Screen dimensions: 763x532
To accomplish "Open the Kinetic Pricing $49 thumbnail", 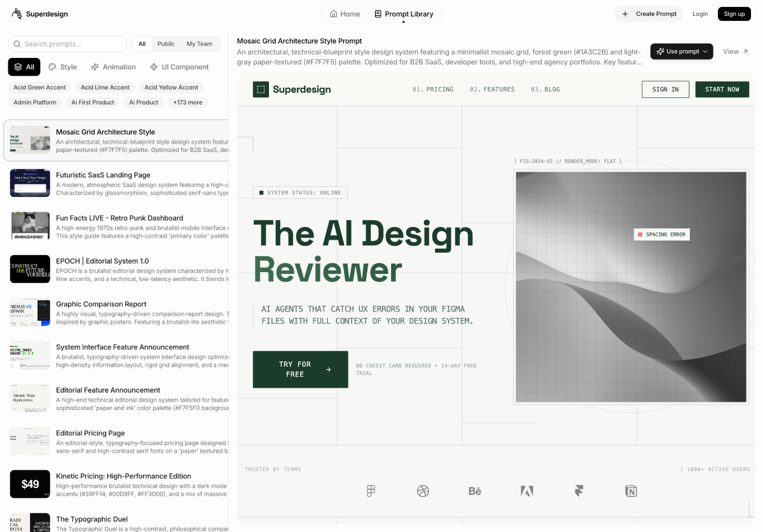I will pos(30,484).
